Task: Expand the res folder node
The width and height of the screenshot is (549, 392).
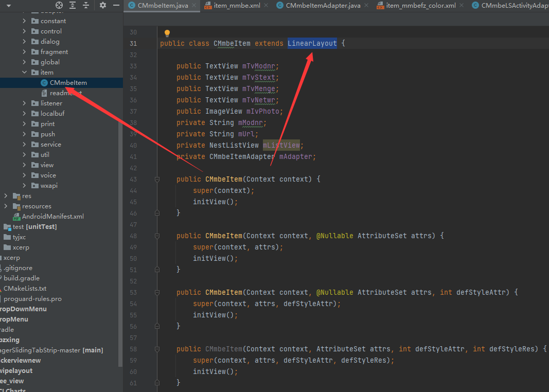Action: [6, 196]
